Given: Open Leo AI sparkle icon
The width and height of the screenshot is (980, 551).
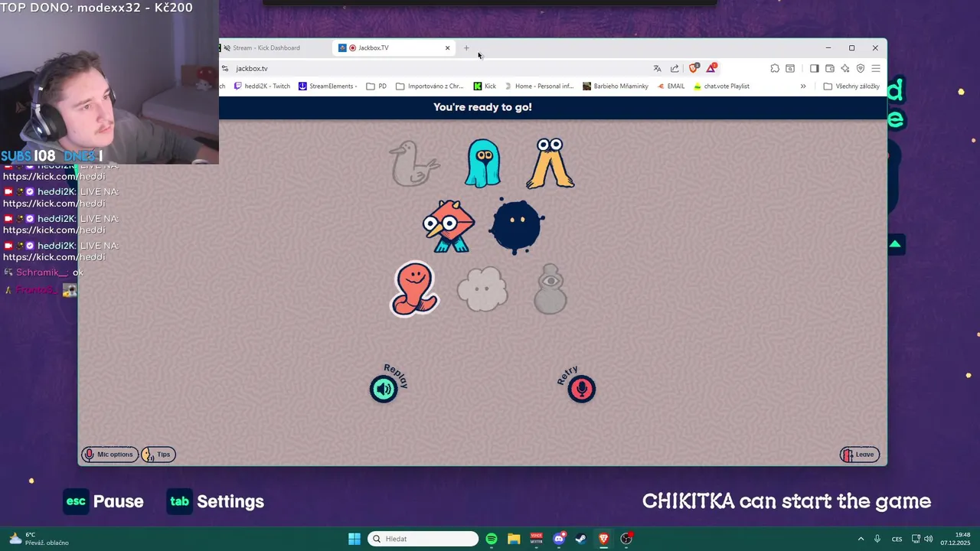Looking at the screenshot, I should pos(845,68).
